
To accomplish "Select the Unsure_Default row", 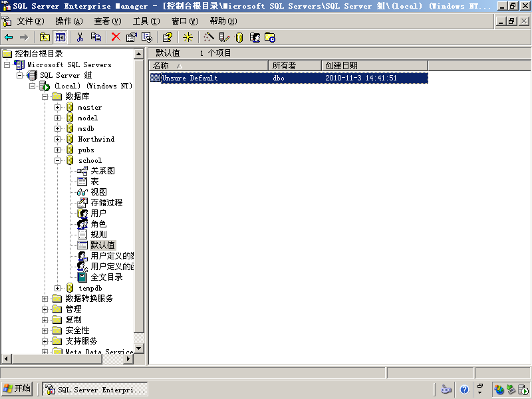I will tap(289, 78).
